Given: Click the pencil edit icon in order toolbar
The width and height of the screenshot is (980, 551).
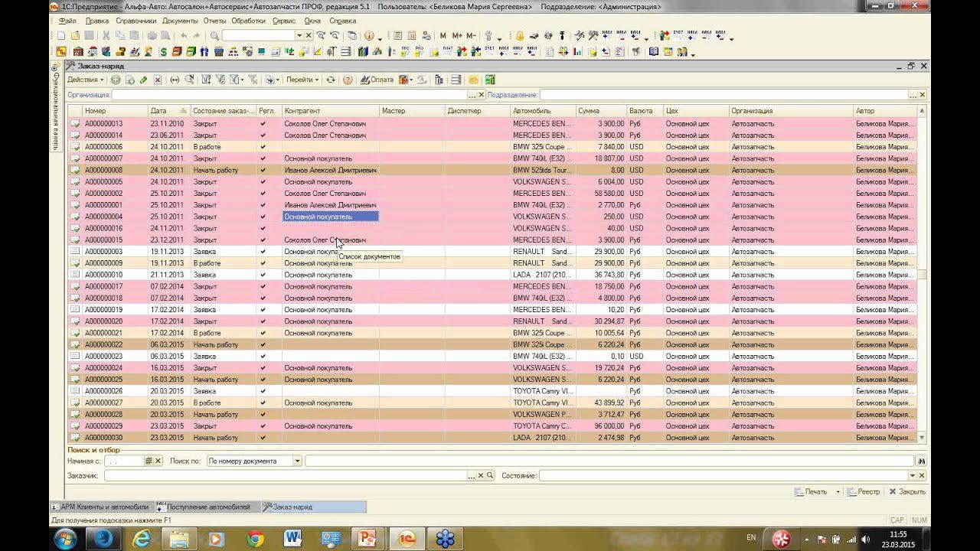Looking at the screenshot, I should 143,80.
